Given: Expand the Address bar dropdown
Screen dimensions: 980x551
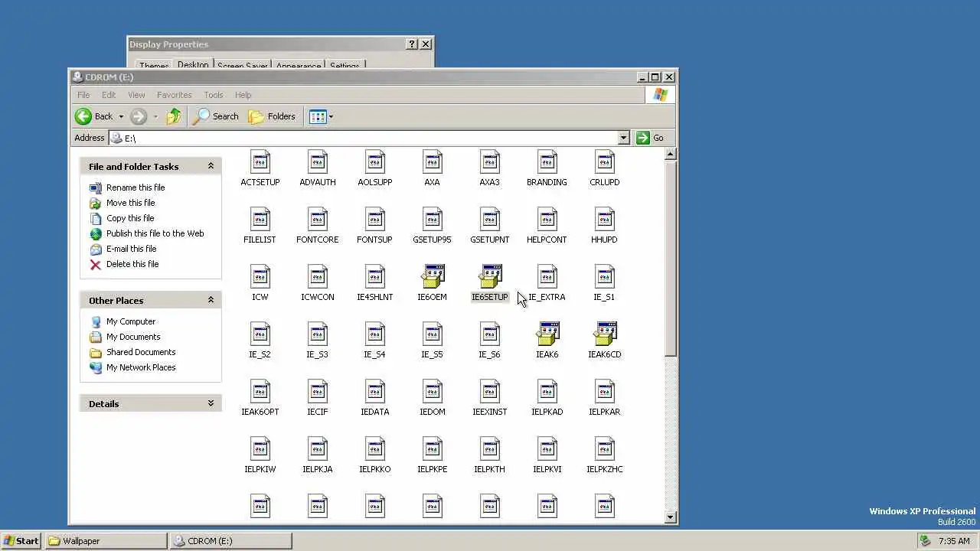Looking at the screenshot, I should [x=623, y=138].
